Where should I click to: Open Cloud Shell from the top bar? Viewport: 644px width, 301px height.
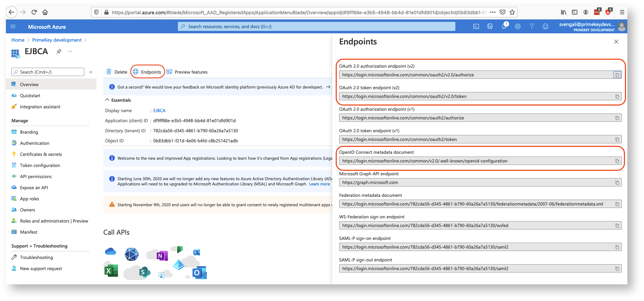[476, 26]
